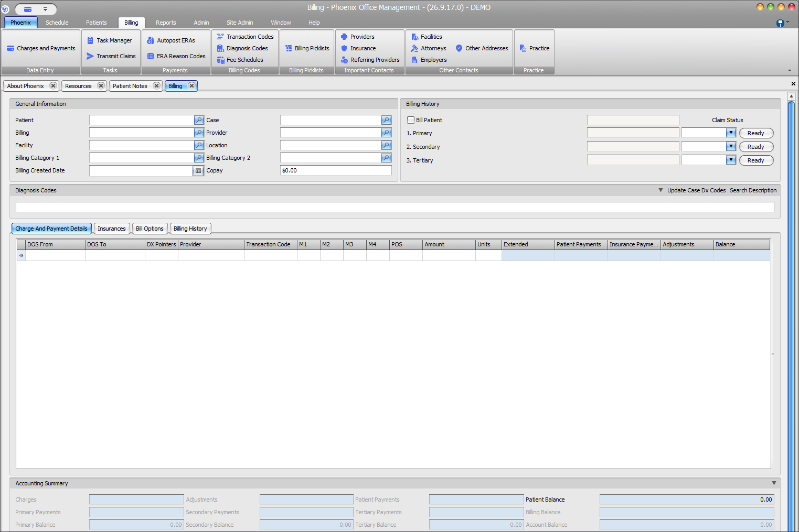Click the Billing Category 1 search icon
The width and height of the screenshot is (799, 532).
coord(199,158)
